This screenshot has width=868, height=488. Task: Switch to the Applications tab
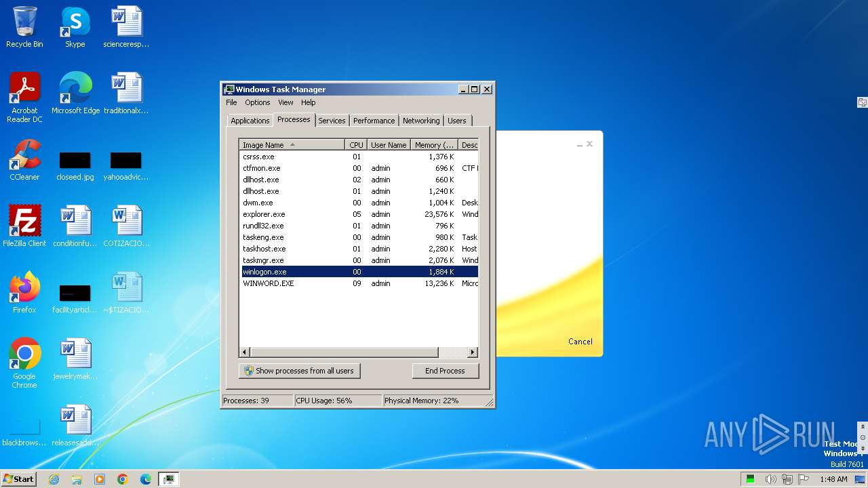tap(250, 121)
